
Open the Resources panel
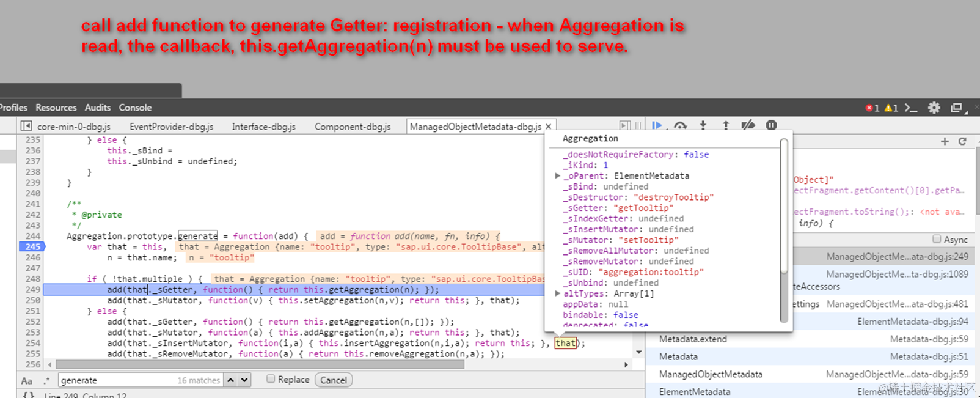coord(56,108)
